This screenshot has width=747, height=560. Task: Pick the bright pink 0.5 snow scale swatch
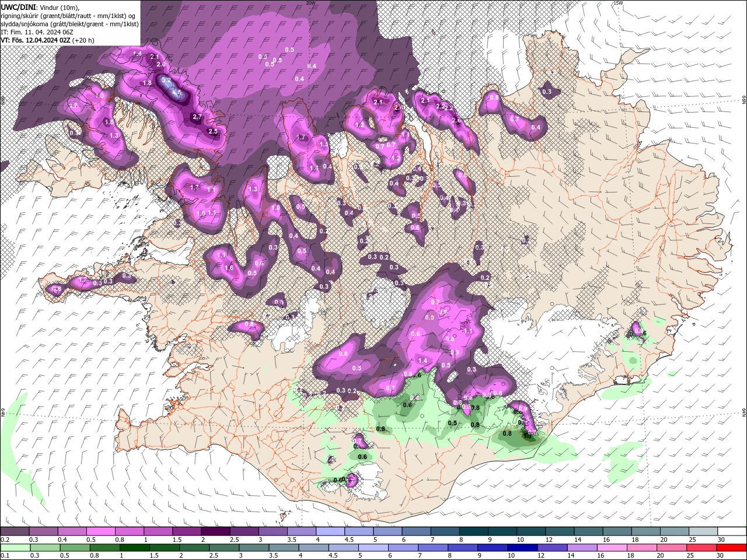(100, 531)
